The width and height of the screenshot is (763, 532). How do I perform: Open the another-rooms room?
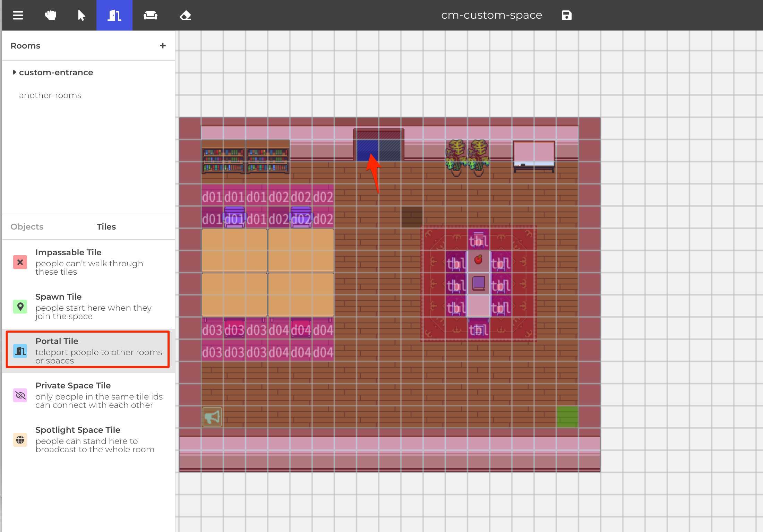click(x=50, y=95)
